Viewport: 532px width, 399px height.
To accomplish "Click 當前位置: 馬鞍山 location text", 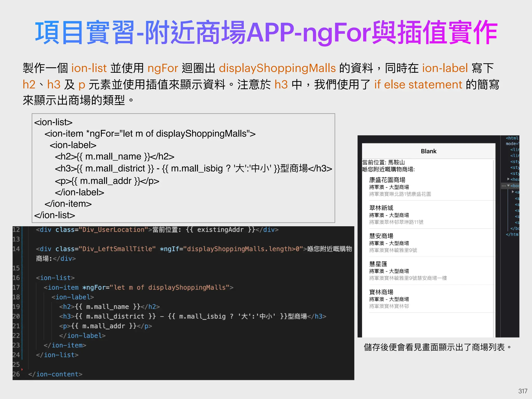I will coord(384,163).
